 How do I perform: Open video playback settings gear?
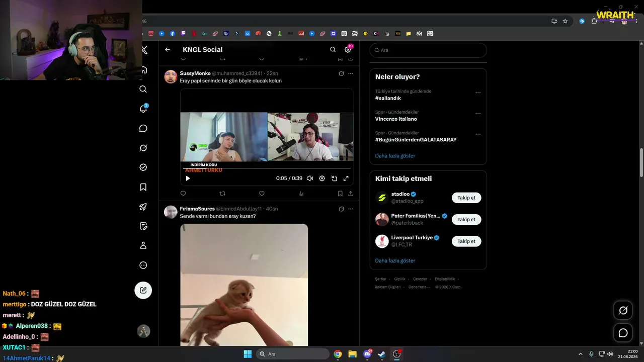(x=322, y=178)
